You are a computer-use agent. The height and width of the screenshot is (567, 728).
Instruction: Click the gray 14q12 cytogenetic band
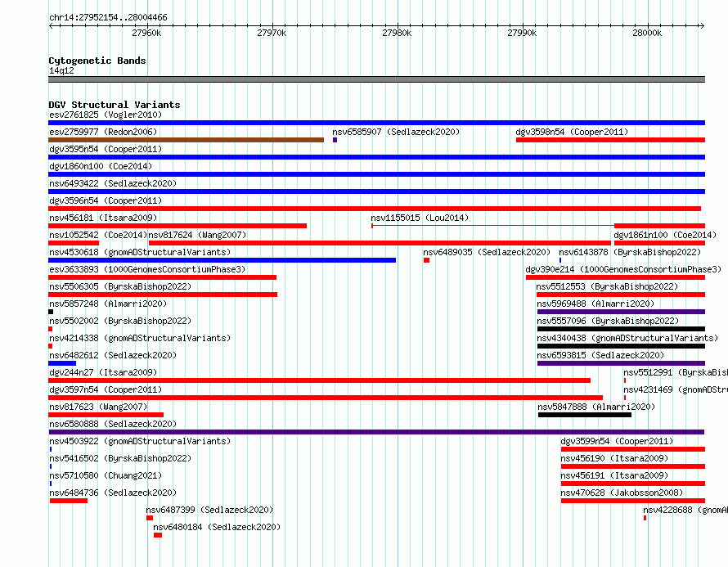pyautogui.click(x=376, y=79)
